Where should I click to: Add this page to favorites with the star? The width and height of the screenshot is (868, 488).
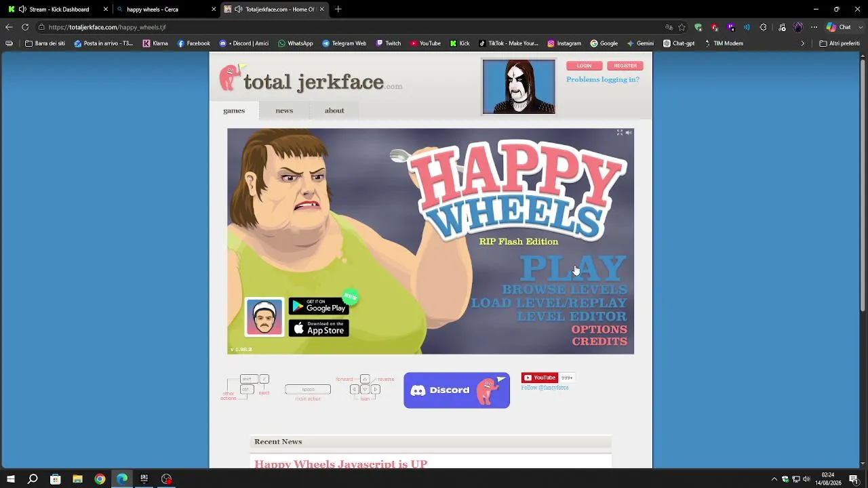click(682, 27)
